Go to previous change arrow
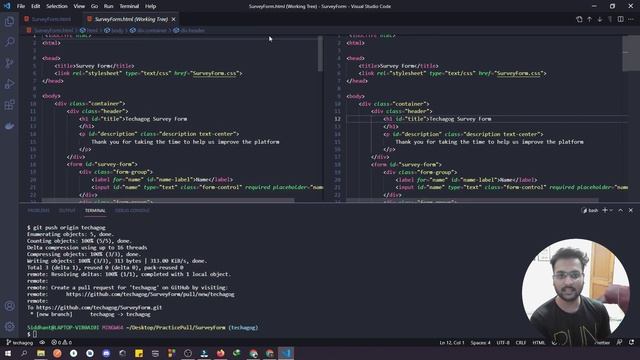Screen dimensions: 640x360 click(589, 19)
